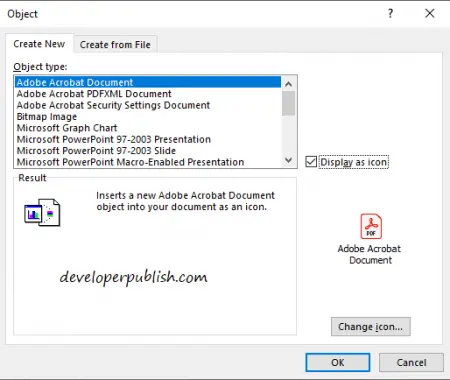
Task: Select the Create New tab
Action: (x=39, y=44)
